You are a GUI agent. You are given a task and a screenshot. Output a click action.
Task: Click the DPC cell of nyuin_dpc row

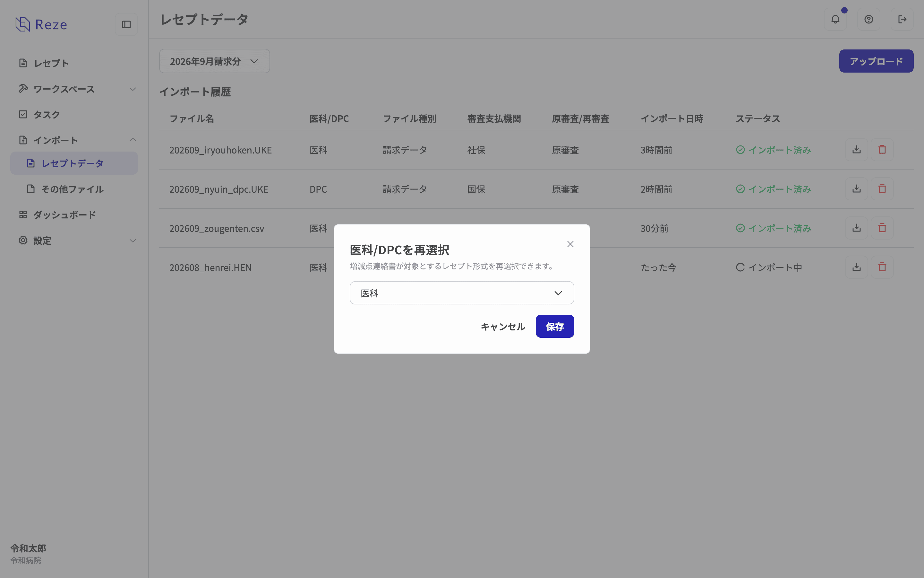coord(318,189)
